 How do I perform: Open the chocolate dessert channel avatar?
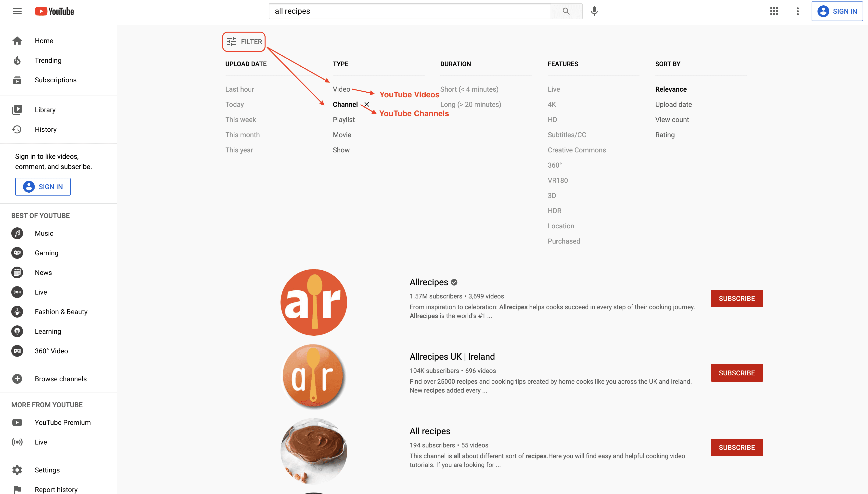tap(314, 451)
